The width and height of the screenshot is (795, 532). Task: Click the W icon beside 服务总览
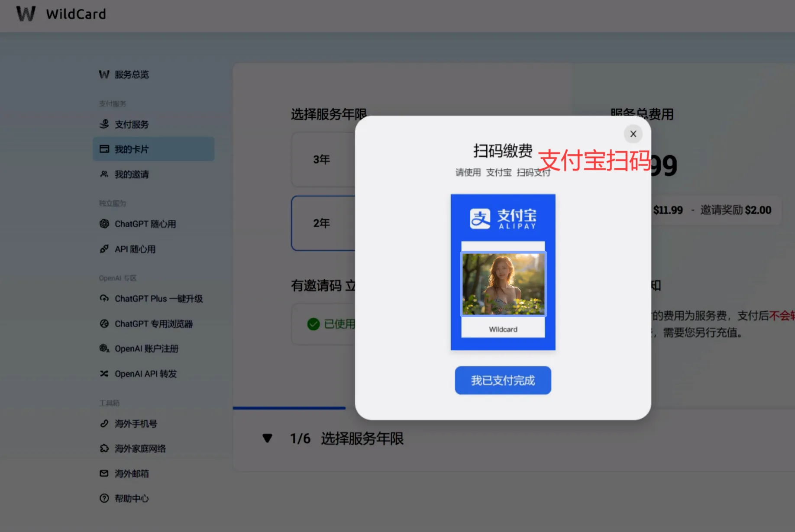(x=104, y=74)
